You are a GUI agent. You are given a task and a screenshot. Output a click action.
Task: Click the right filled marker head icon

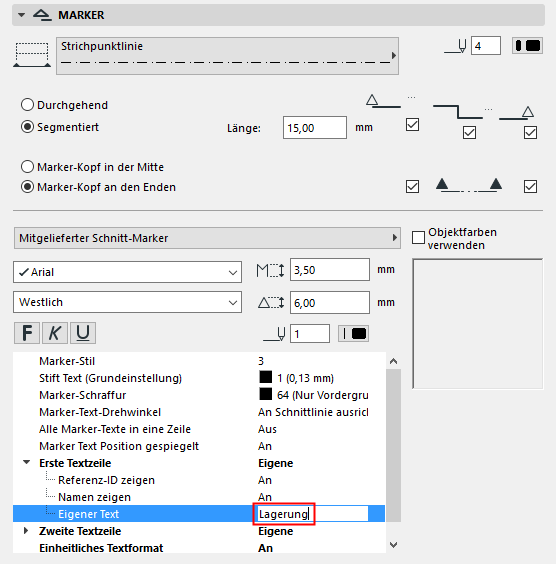point(496,184)
